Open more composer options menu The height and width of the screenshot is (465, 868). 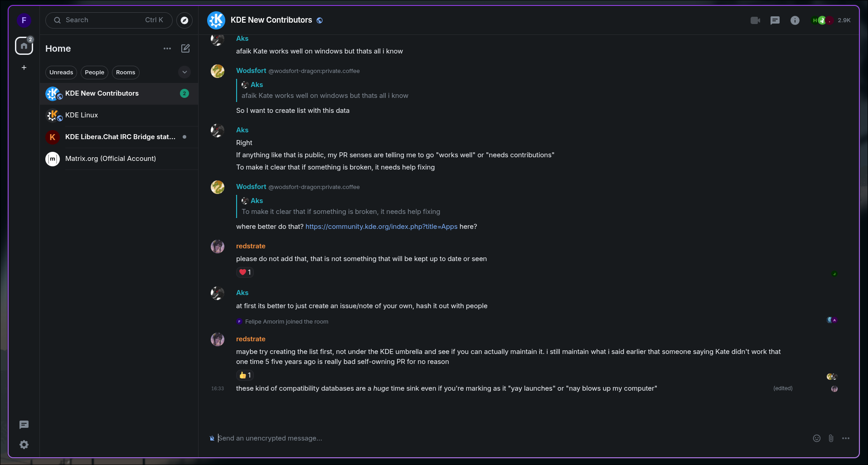pyautogui.click(x=846, y=438)
